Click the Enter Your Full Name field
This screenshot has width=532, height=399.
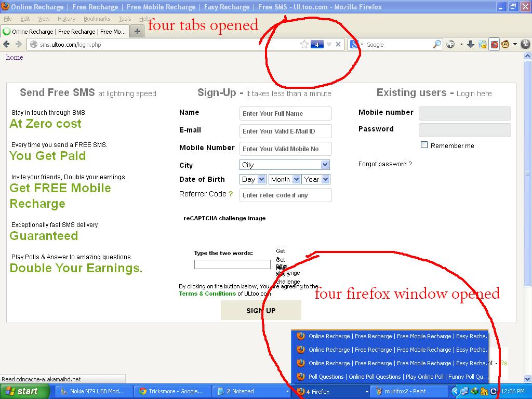[x=286, y=113]
